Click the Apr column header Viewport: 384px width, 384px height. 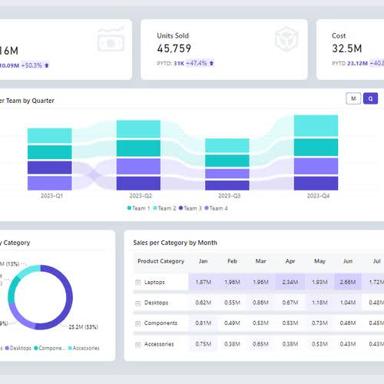click(x=290, y=261)
